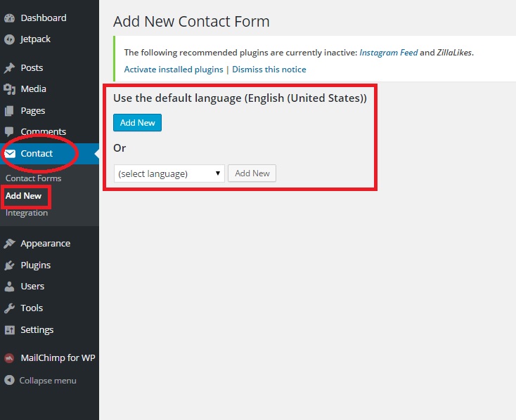Click the Add New Contact Form heading

[x=191, y=22]
